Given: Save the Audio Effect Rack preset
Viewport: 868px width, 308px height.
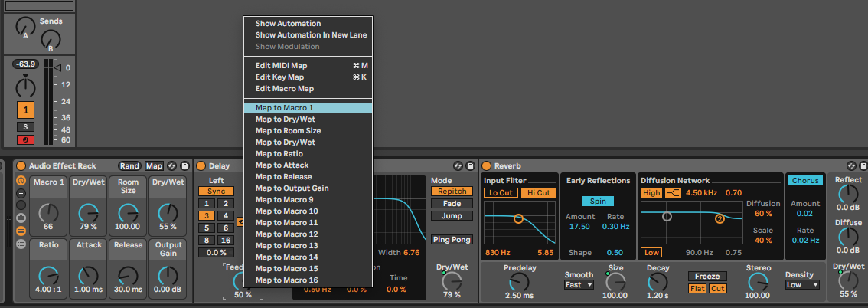Looking at the screenshot, I should point(185,165).
